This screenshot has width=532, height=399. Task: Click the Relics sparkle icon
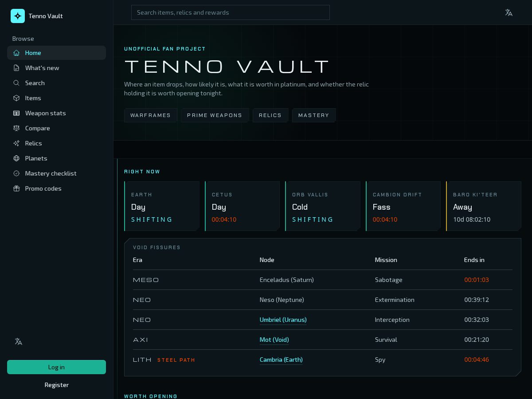(x=16, y=143)
